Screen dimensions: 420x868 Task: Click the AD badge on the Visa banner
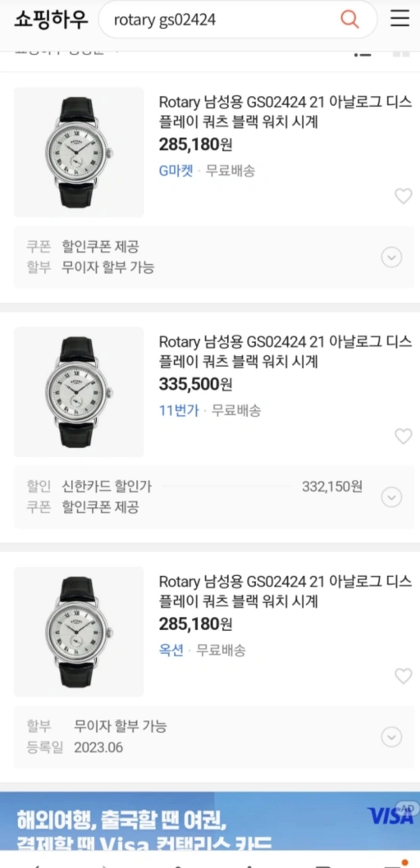[407, 808]
